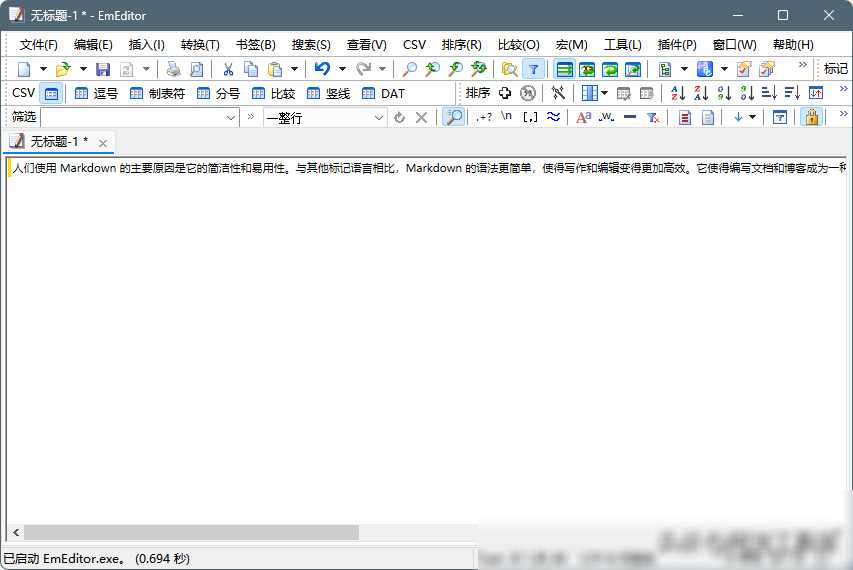Switch to 竖线 pipe separated mode
Viewport: 853px width, 570px height.
pyautogui.click(x=328, y=94)
